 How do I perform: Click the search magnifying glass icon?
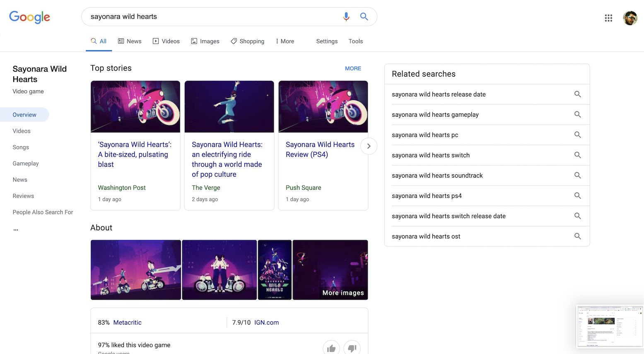tap(364, 17)
